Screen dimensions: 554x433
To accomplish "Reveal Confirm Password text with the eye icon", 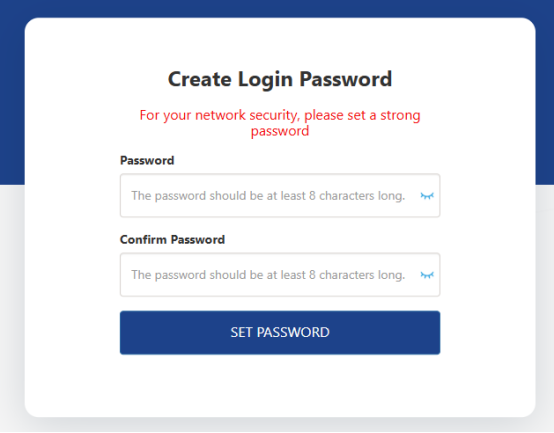I will point(427,275).
